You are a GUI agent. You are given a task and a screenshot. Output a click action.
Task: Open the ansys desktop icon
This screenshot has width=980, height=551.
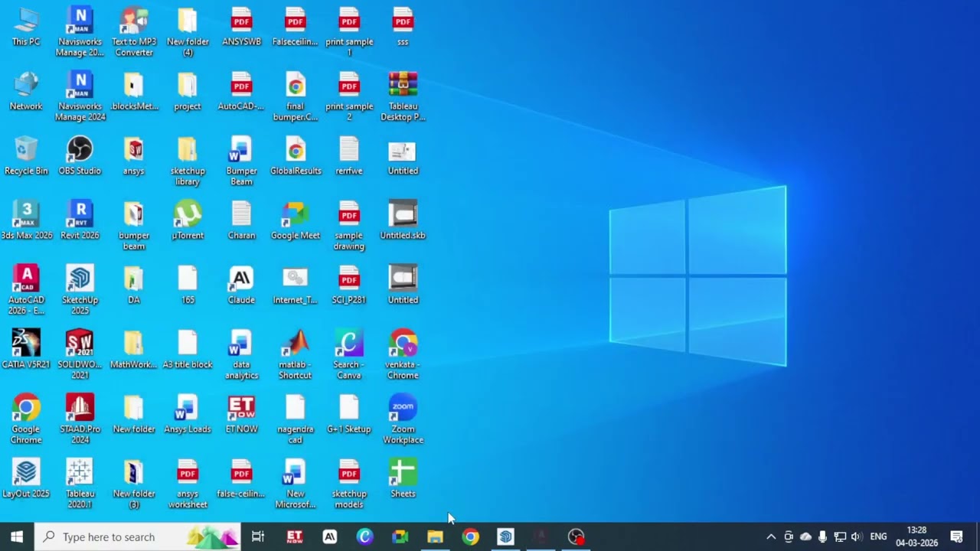(134, 156)
